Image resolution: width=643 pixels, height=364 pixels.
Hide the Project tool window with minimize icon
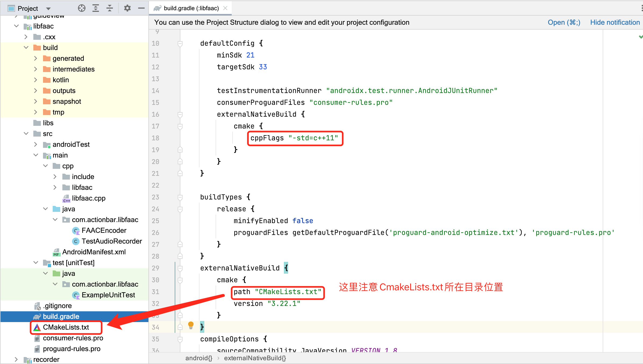141,8
